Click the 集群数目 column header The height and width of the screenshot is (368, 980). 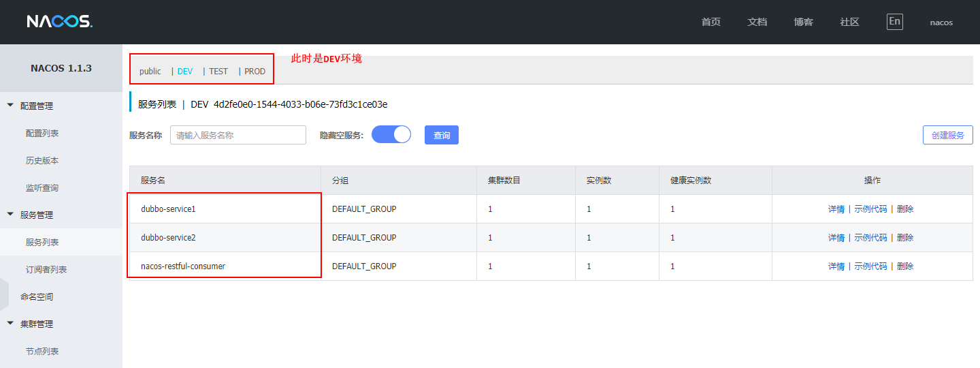[504, 181]
